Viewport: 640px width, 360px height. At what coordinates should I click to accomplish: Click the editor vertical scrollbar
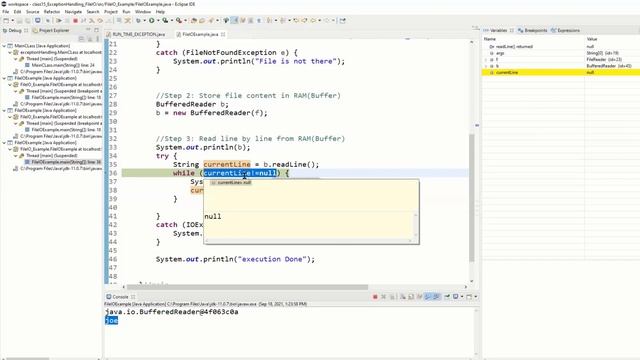click(471, 198)
